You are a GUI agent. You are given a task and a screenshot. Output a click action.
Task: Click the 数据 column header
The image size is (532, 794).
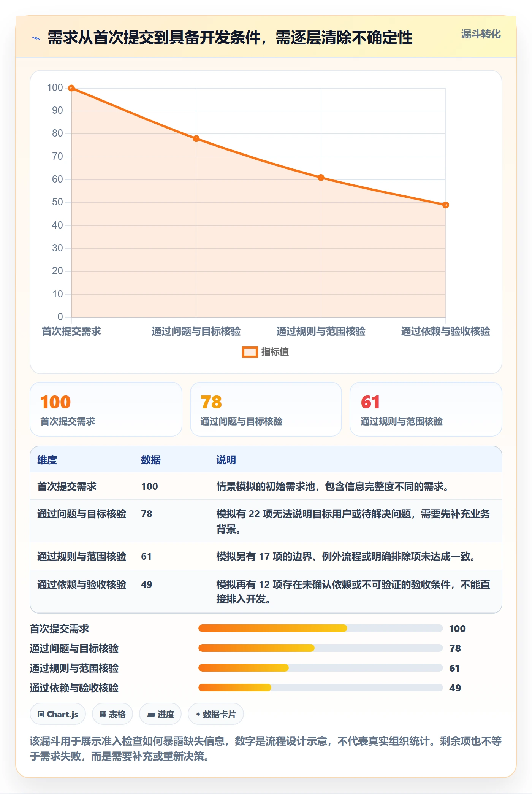151,460
